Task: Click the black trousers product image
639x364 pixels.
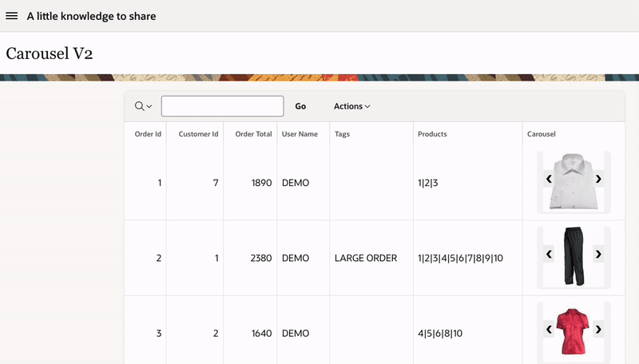Action: pos(574,255)
